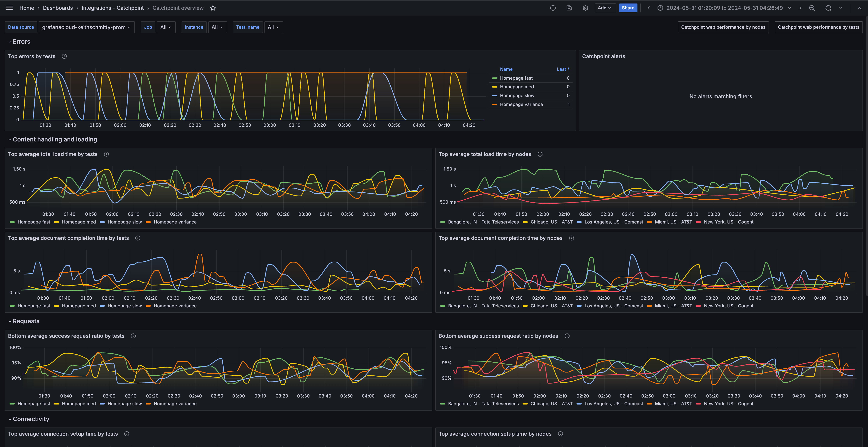Open dashboard settings gear
Viewport: 868px width, 447px height.
pyautogui.click(x=585, y=8)
